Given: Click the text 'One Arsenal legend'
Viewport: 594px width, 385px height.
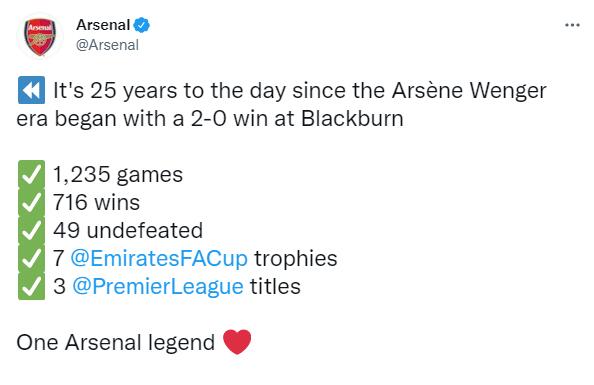Looking at the screenshot, I should [116, 343].
